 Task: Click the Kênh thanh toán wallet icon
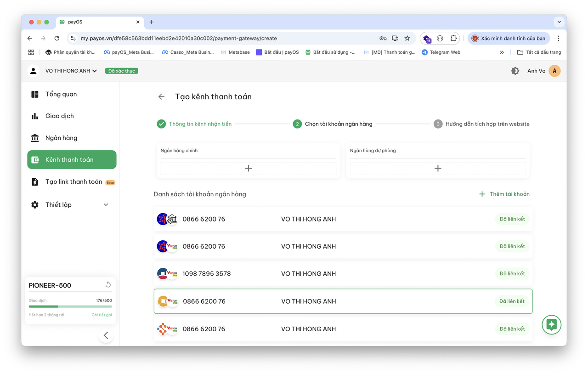pyautogui.click(x=35, y=160)
